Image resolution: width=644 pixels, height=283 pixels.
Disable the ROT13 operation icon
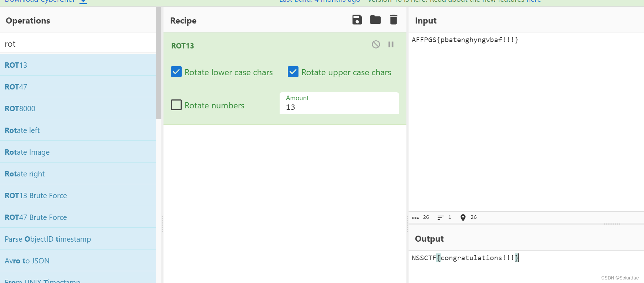(x=376, y=44)
